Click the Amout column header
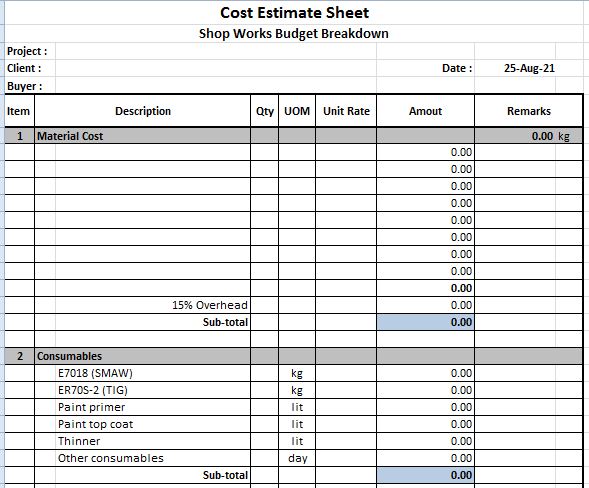The height and width of the screenshot is (488, 589). [426, 111]
